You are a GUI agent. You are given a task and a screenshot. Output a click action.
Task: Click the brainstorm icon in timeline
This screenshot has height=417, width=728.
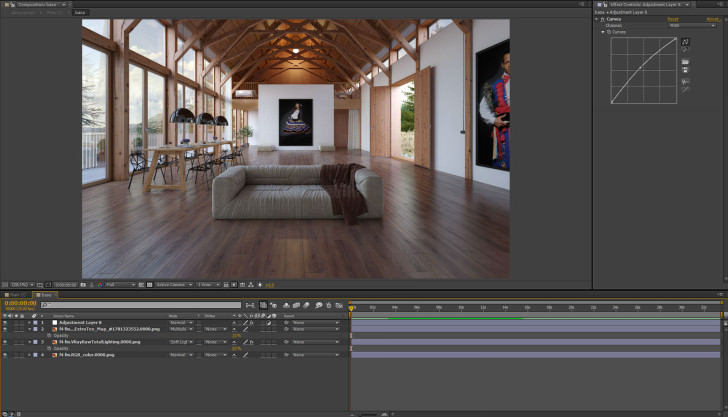[318, 305]
